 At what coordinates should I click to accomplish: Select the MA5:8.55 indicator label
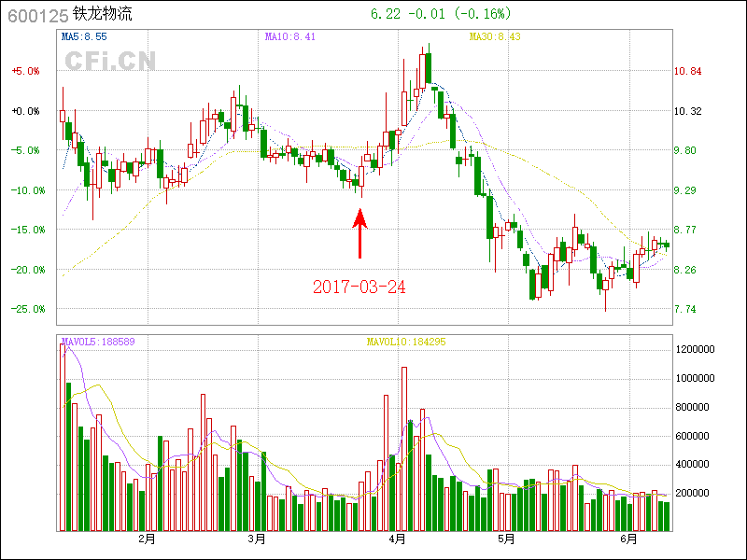[84, 36]
